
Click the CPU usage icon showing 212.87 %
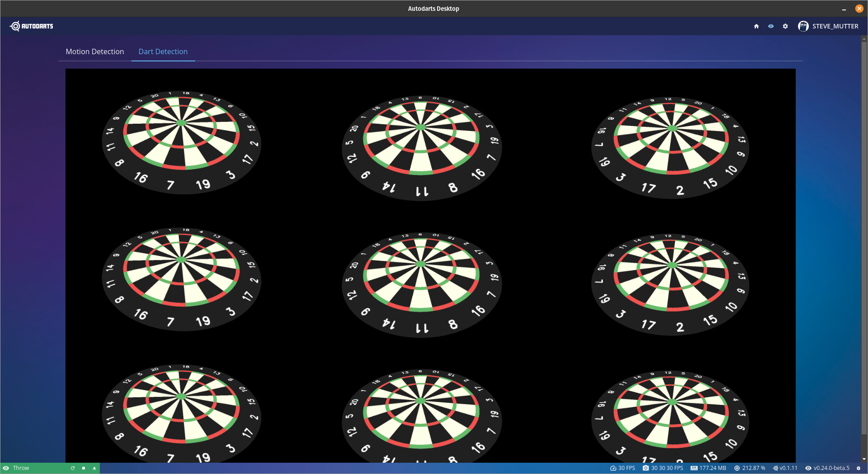point(737,468)
